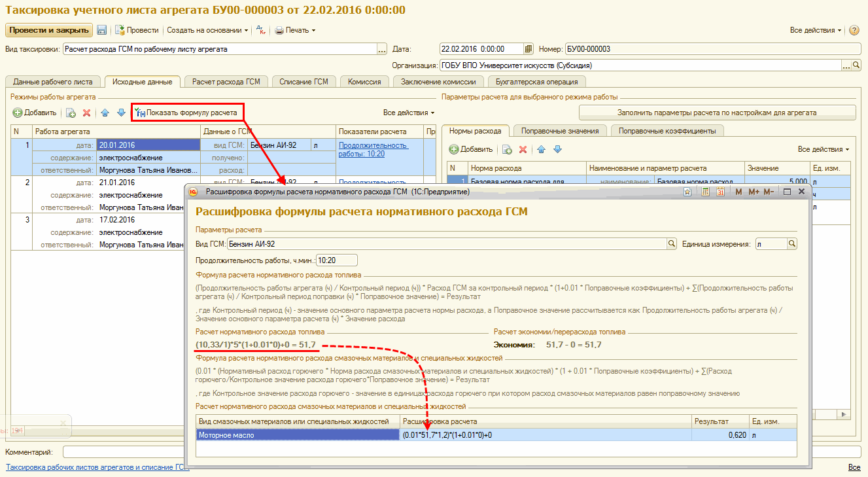
Task: Copy row icon in Нормы расхода toolbar
Action: [507, 149]
